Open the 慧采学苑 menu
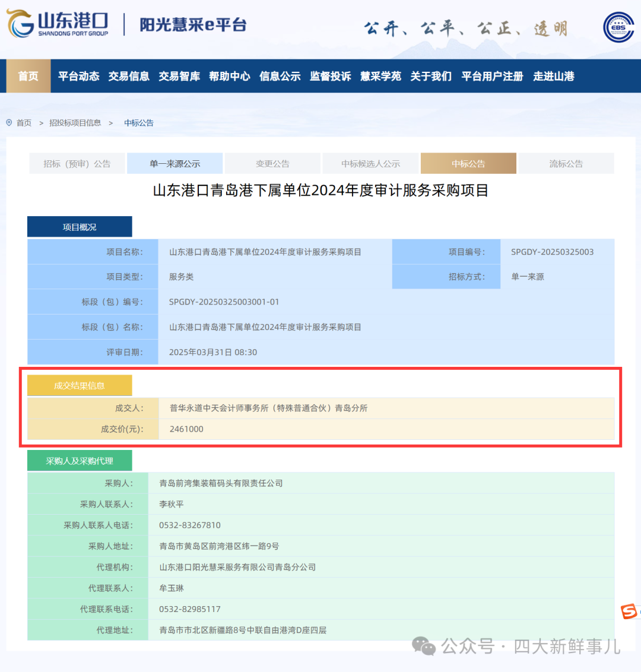Screen dimensions: 641x672 tap(380, 77)
